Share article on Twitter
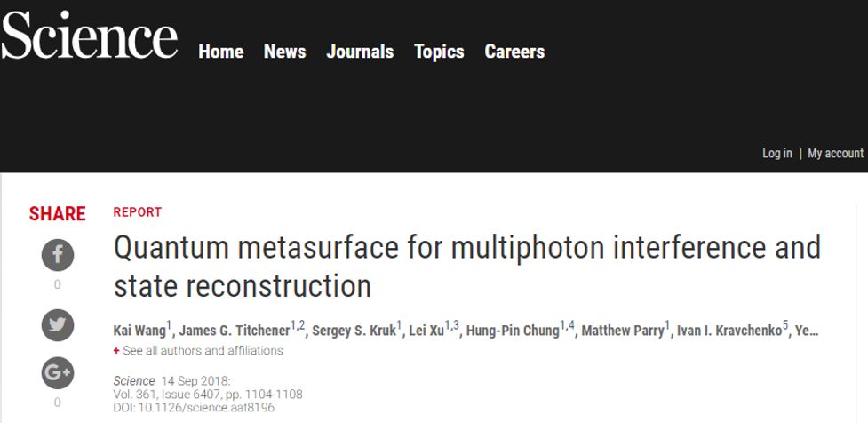 point(58,325)
